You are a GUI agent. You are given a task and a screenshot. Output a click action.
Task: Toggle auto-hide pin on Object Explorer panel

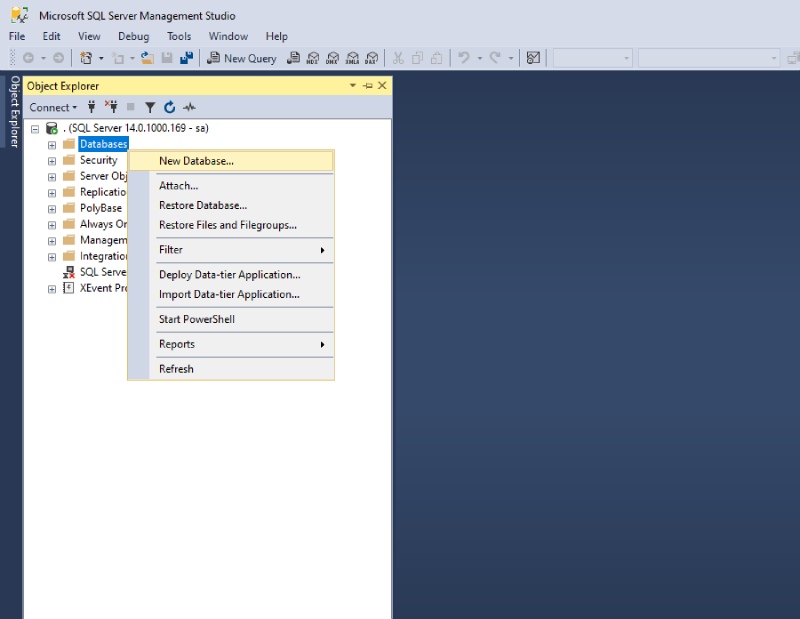[x=367, y=86]
